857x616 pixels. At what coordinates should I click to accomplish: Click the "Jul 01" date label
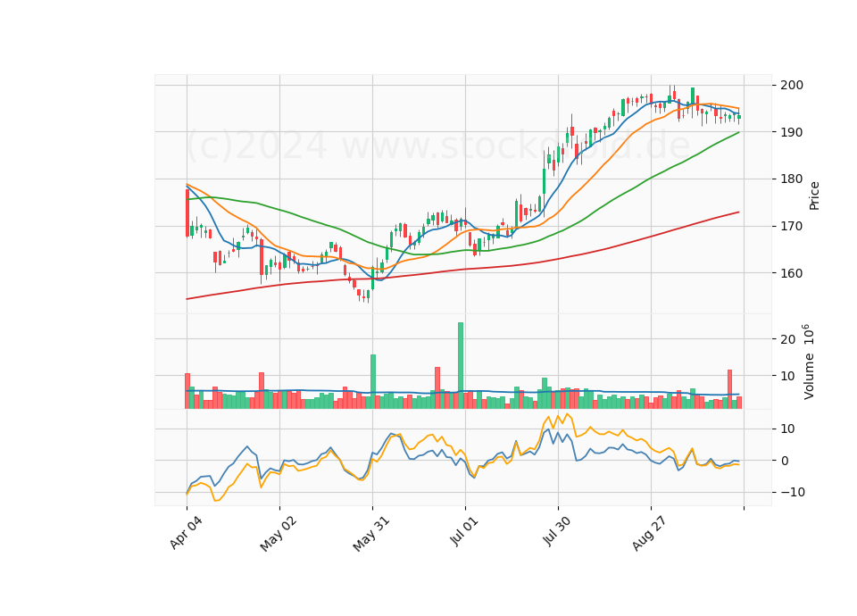[x=464, y=530]
